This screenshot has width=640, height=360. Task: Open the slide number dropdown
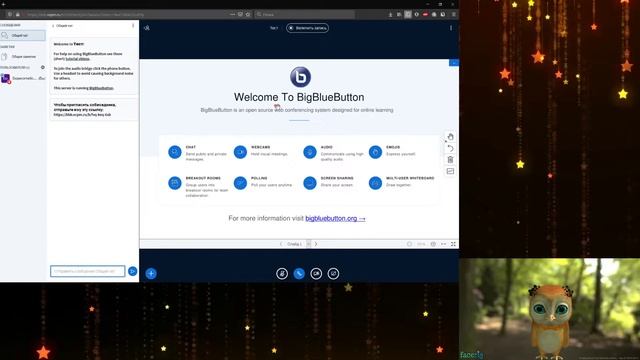(299, 244)
